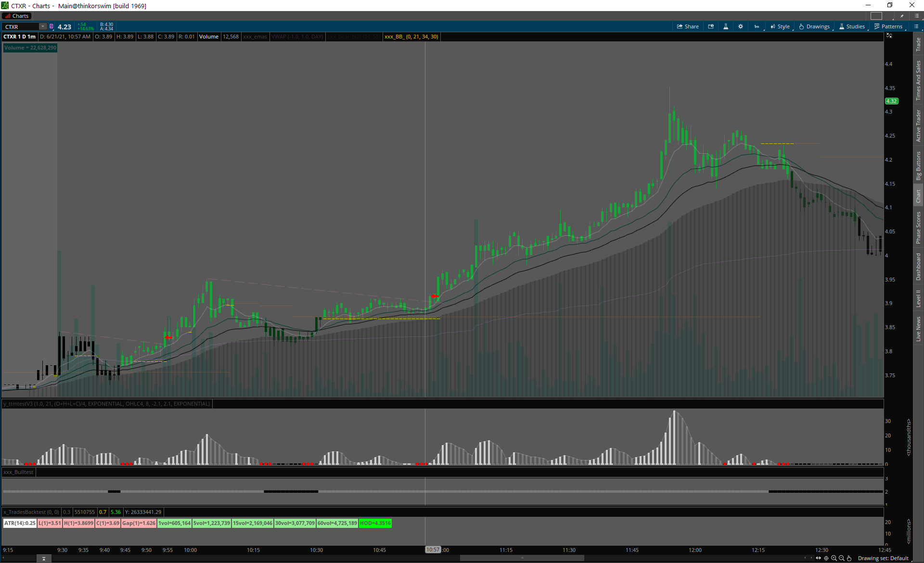Click the zoom in magnifier icon
Viewport: 924px width, 563px height.
click(834, 558)
